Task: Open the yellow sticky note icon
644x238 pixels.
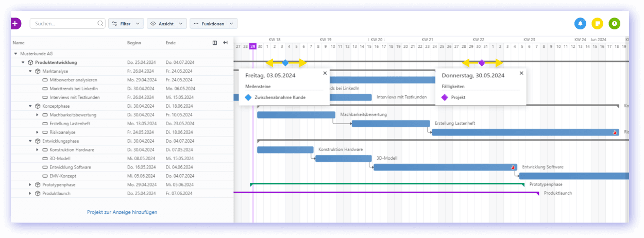Action: tap(597, 24)
